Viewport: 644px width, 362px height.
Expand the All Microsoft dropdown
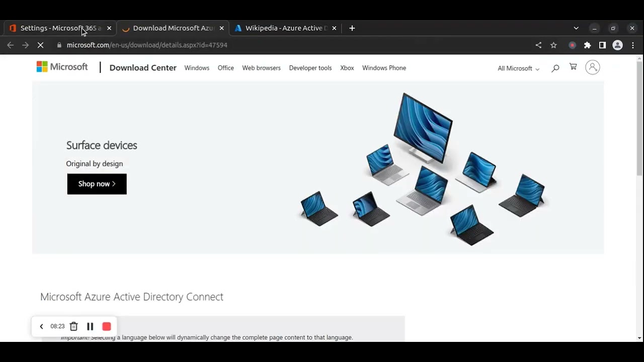[x=518, y=68]
